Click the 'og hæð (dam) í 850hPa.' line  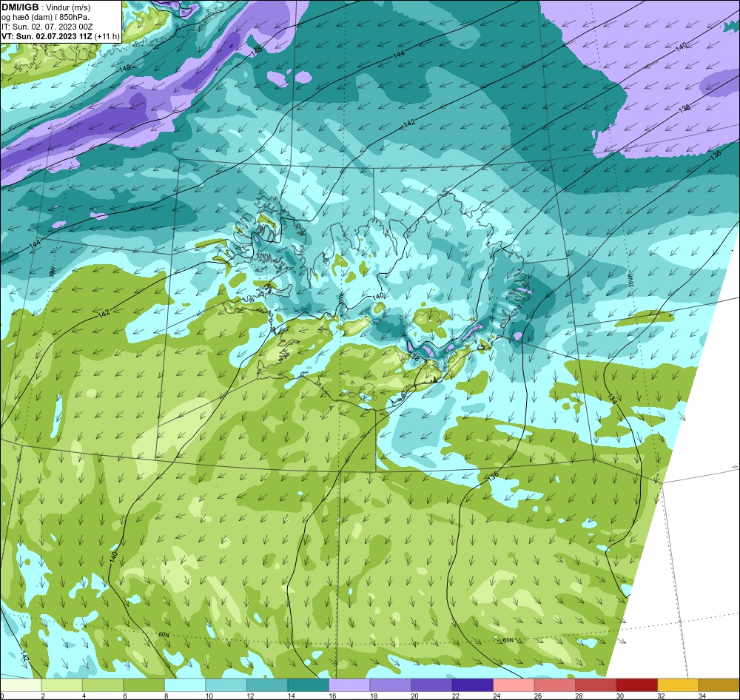pos(45,17)
